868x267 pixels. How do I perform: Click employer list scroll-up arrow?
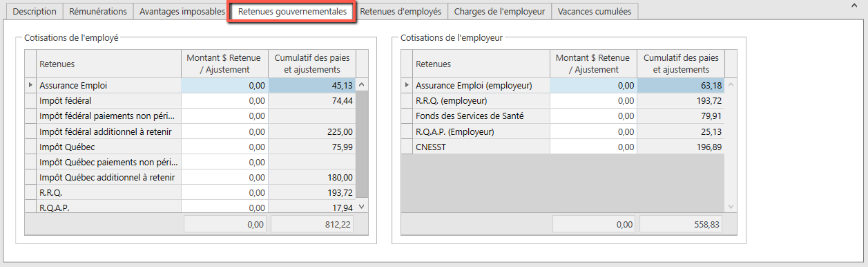pyautogui.click(x=731, y=85)
